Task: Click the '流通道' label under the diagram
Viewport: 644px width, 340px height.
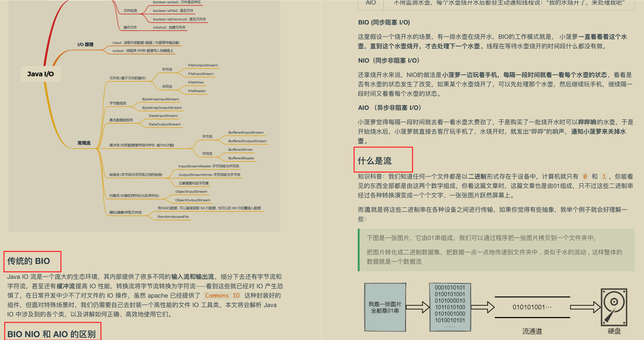Action: pyautogui.click(x=532, y=331)
